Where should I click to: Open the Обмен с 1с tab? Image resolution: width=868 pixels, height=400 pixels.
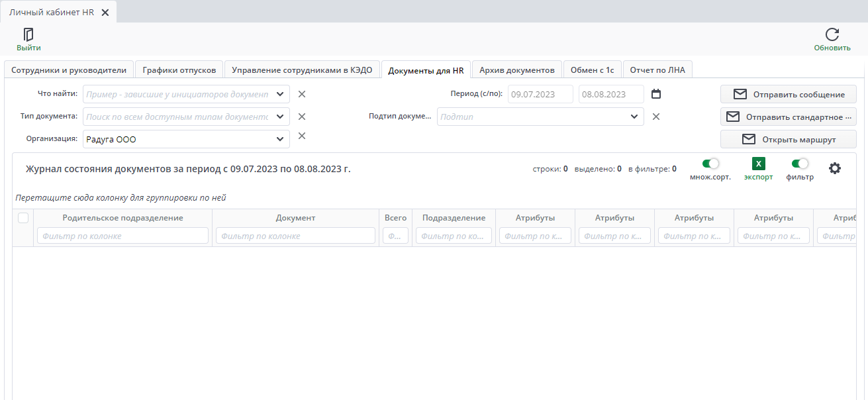tap(593, 70)
